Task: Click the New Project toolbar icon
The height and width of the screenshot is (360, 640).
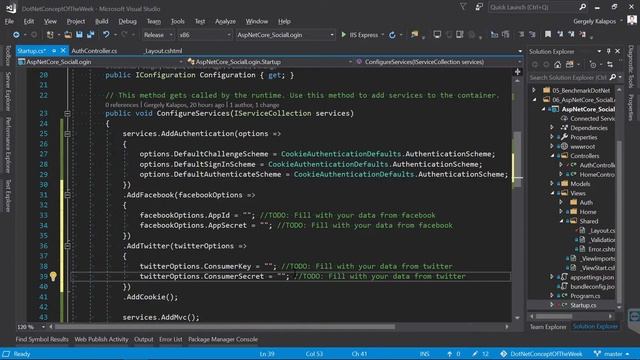Action: (50, 35)
